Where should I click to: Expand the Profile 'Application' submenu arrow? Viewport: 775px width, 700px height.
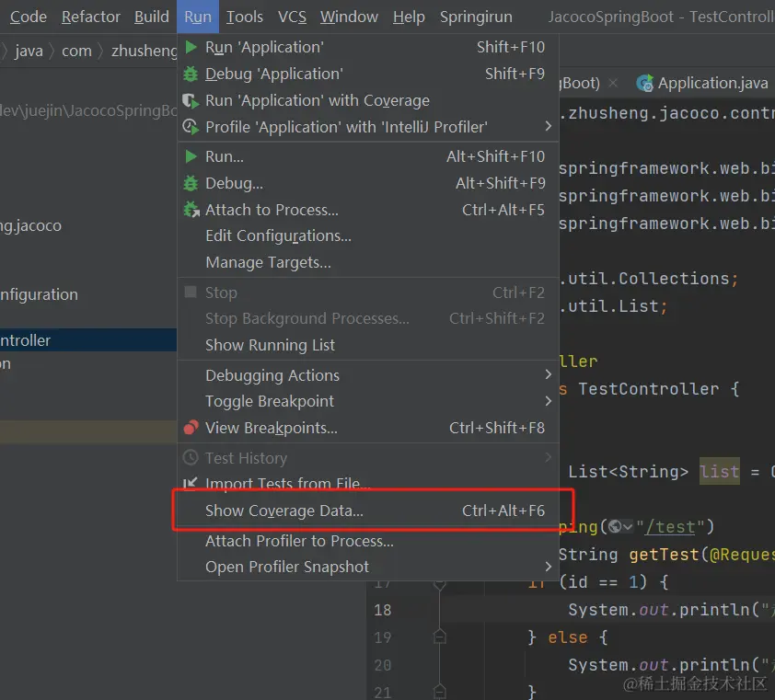(548, 126)
